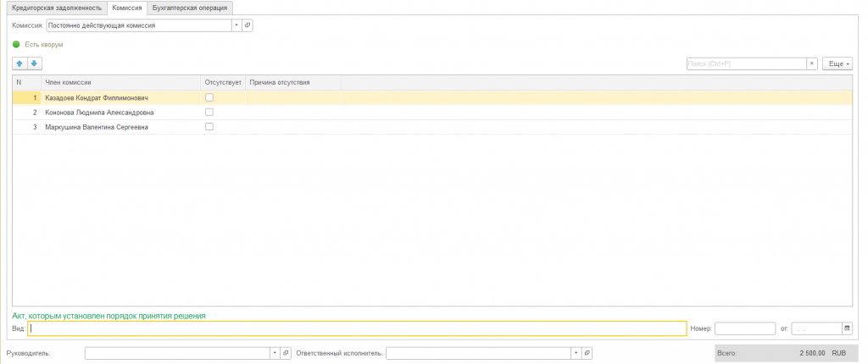Image resolution: width=868 pixels, height=364 pixels.
Task: Switch to Бухгалтерская операция tab
Action: coord(190,8)
